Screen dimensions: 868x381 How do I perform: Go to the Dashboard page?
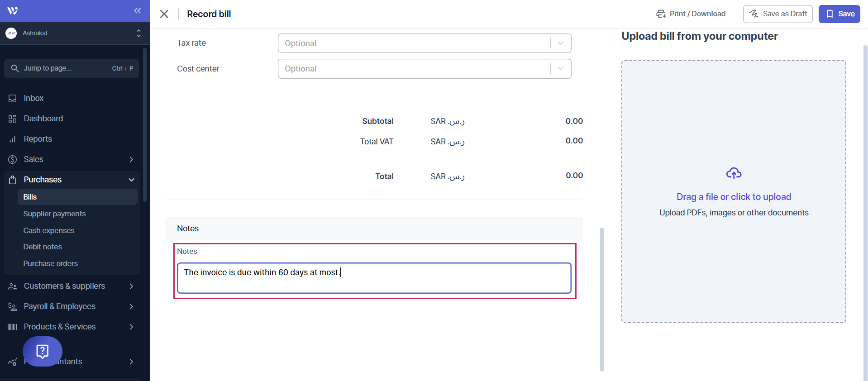pos(43,119)
